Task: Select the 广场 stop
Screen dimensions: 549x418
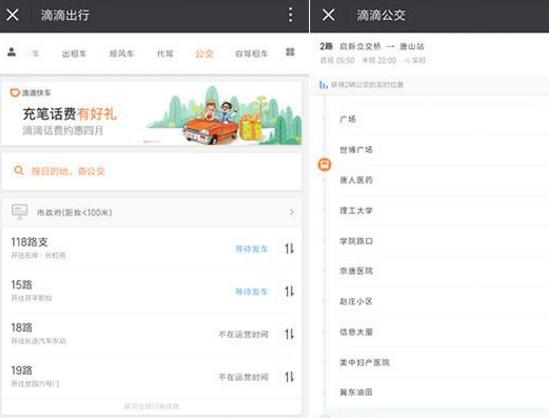Action: 348,119
